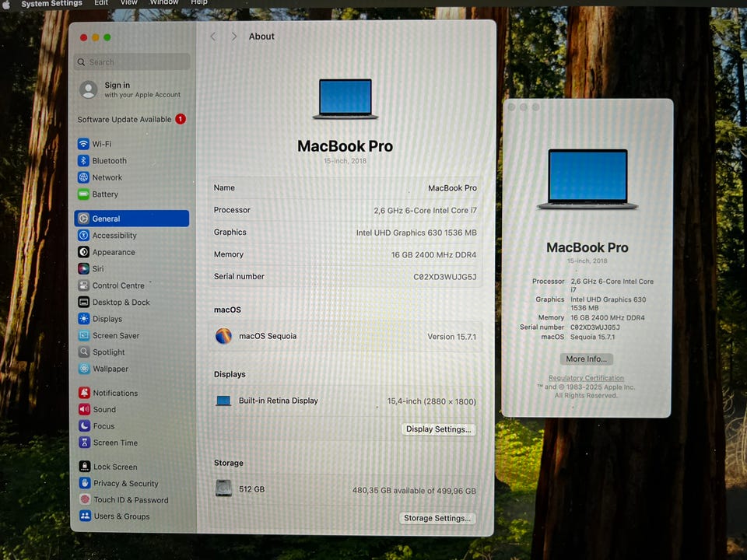
Task: Click the Search field in the sidebar
Action: click(132, 62)
